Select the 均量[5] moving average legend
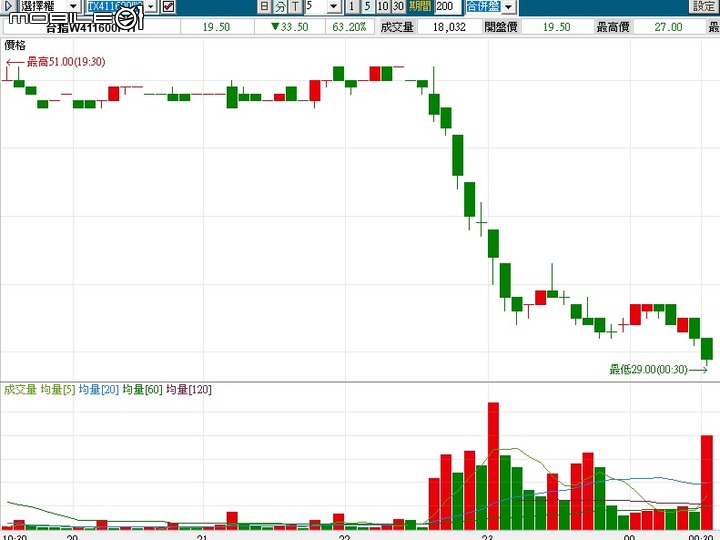Screen dimensions: 720x540 coord(58,389)
